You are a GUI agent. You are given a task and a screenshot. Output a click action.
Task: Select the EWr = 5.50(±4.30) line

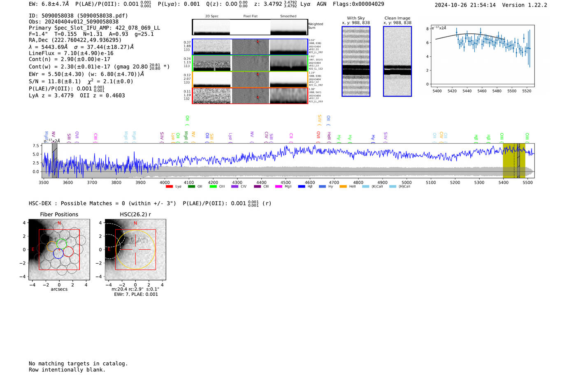86,74
